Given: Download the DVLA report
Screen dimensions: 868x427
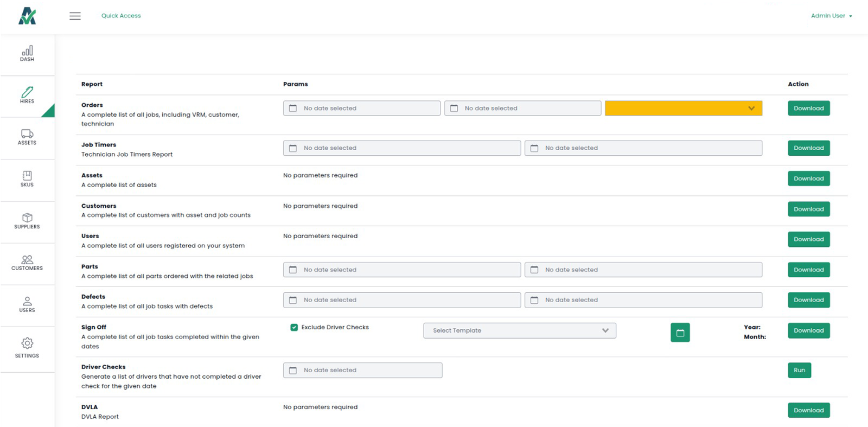Looking at the screenshot, I should point(808,410).
